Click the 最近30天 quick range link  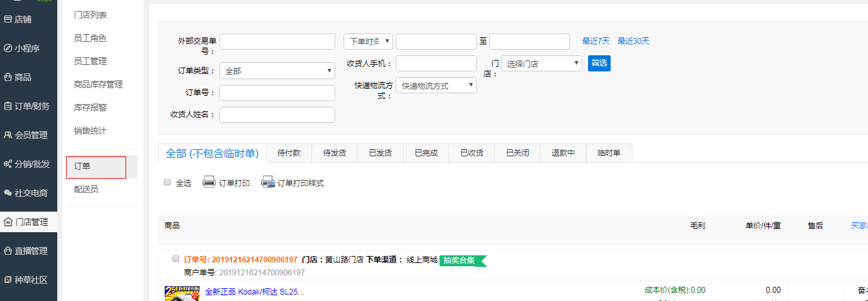pos(634,41)
